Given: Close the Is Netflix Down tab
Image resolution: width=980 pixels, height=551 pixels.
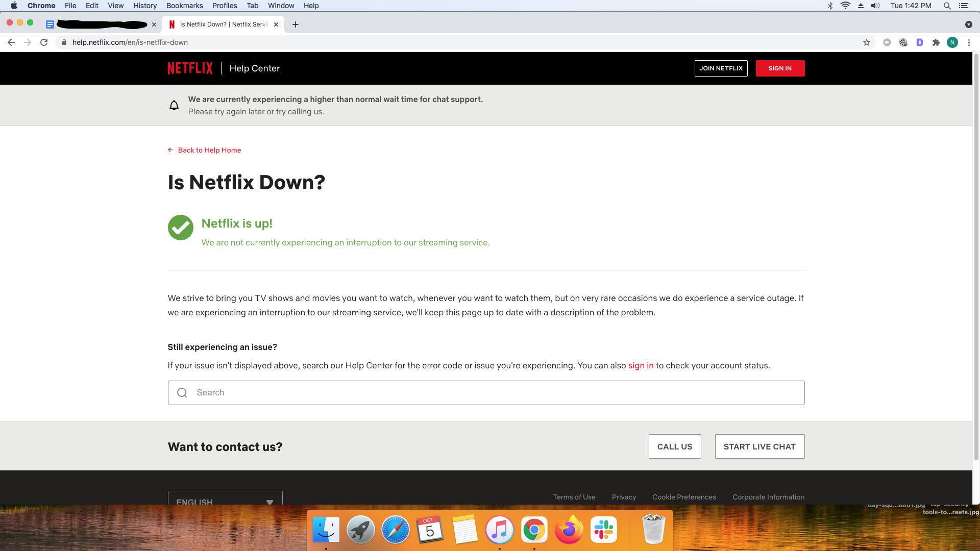Looking at the screenshot, I should point(276,24).
